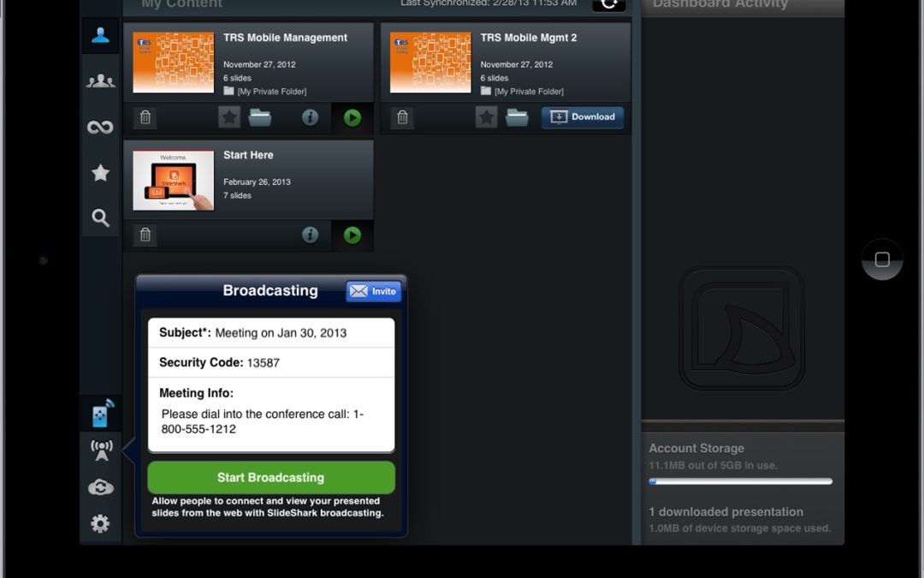924x578 pixels.
Task: Delete TRS Mobile Management via trash icon
Action: point(145,117)
